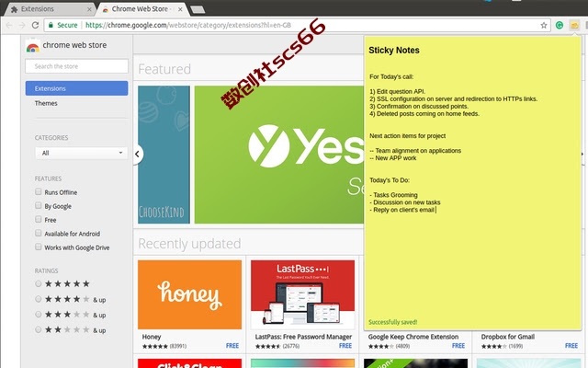
Task: Click Dropbox for Gmail title
Action: [508, 337]
